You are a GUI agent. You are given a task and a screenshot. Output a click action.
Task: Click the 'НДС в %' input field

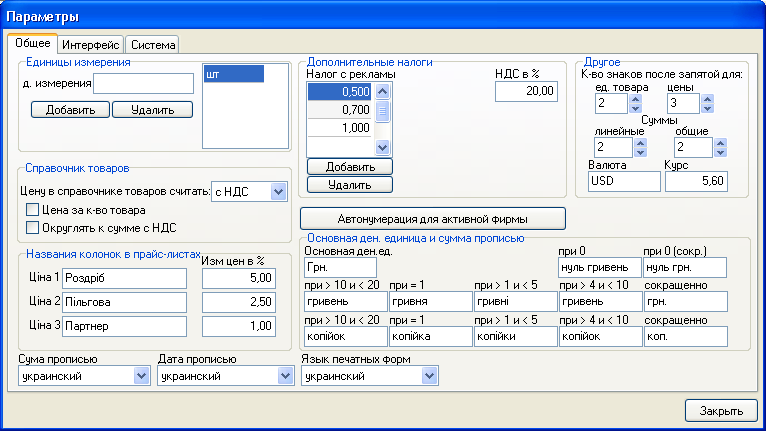[x=526, y=91]
